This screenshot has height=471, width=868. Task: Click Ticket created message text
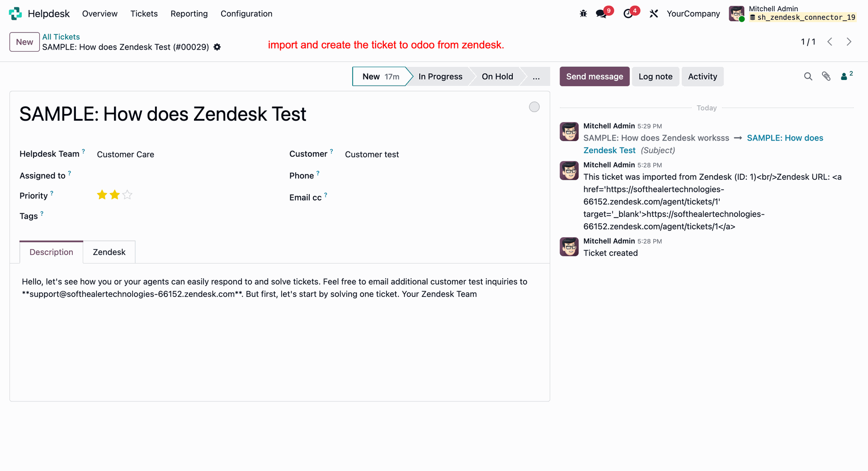[x=610, y=253]
